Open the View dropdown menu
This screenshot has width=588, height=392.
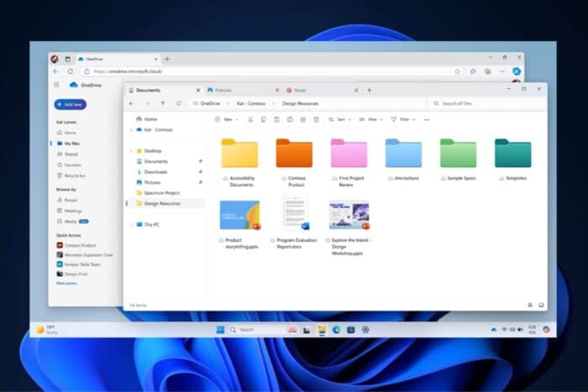click(371, 119)
